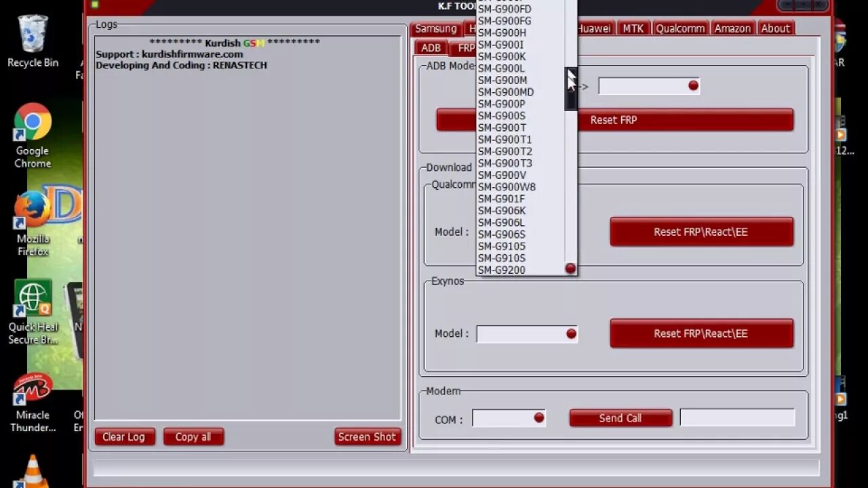Select SM-G900FD from the list
868x488 pixels.
(521, 9)
